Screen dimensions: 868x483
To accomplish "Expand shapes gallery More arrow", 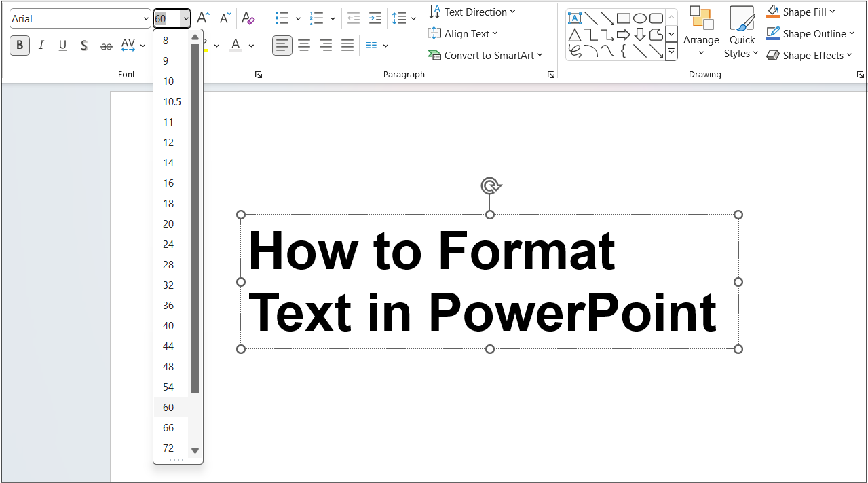I will tap(671, 51).
